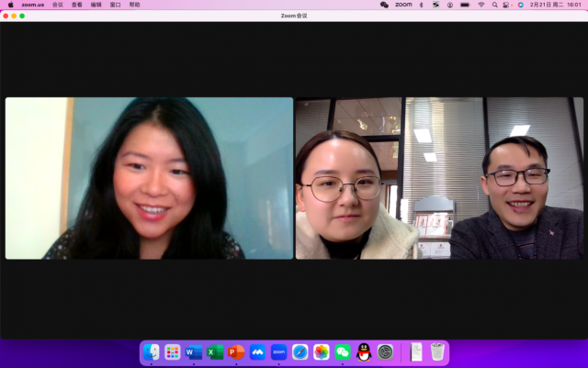Expand the zoom.us application menu
Image resolution: width=588 pixels, height=368 pixels.
[33, 5]
